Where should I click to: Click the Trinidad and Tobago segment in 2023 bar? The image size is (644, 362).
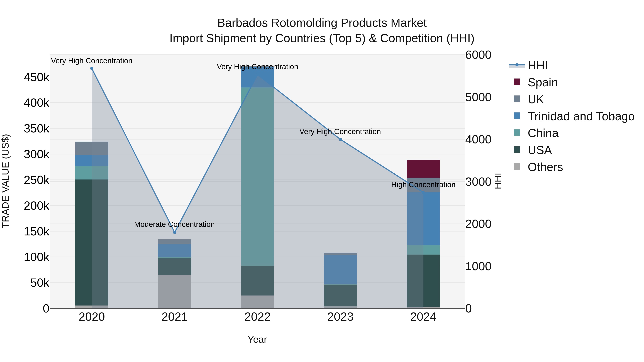click(340, 270)
